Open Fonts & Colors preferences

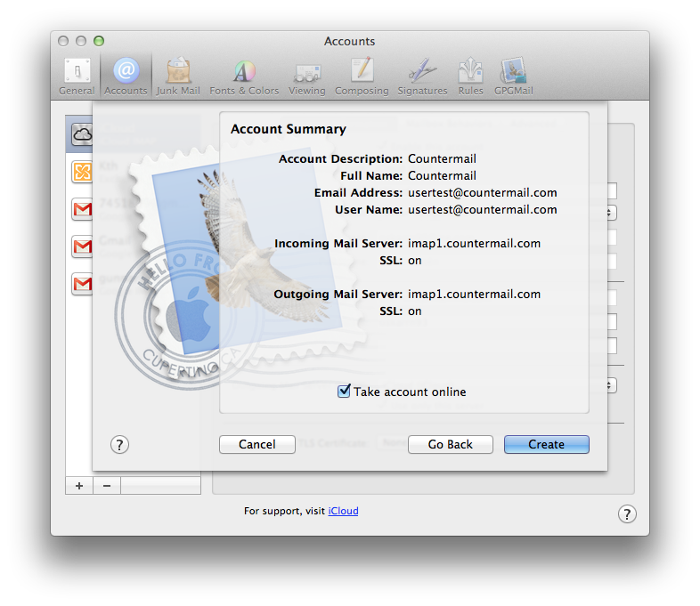coord(244,77)
